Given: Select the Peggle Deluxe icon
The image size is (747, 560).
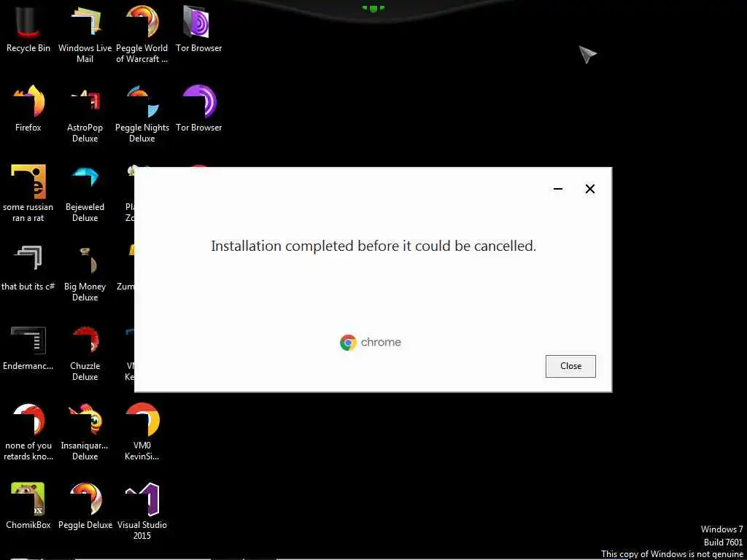Looking at the screenshot, I should point(85,506).
